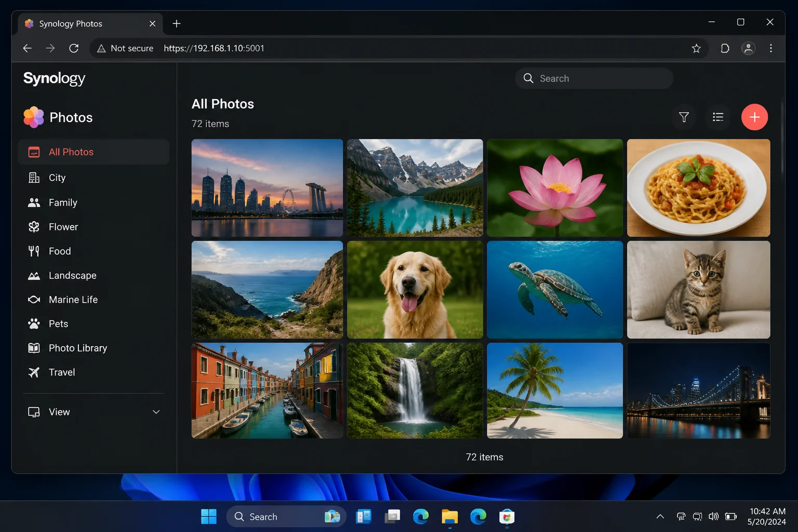
Task: Open the coastal cliffs photo
Action: point(267,289)
